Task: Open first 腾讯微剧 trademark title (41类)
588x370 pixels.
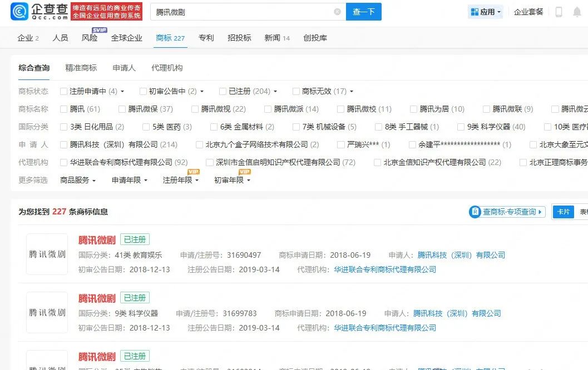Action: (97, 240)
